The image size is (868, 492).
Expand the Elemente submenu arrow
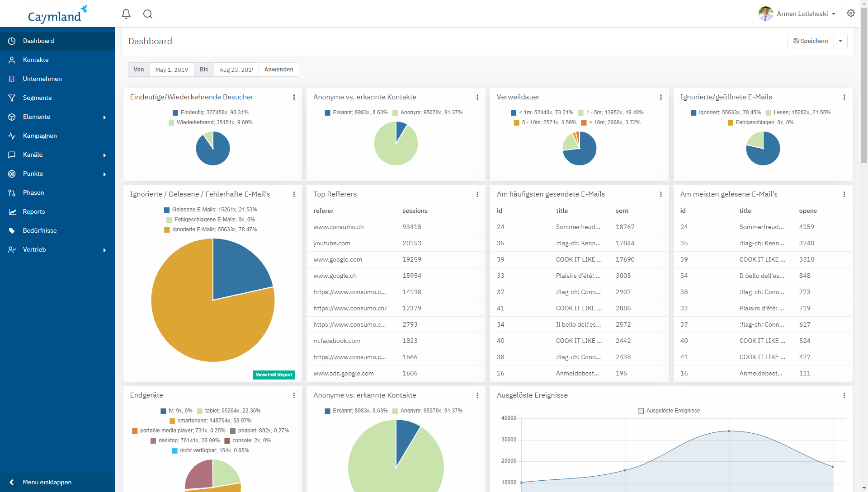pyautogui.click(x=104, y=117)
